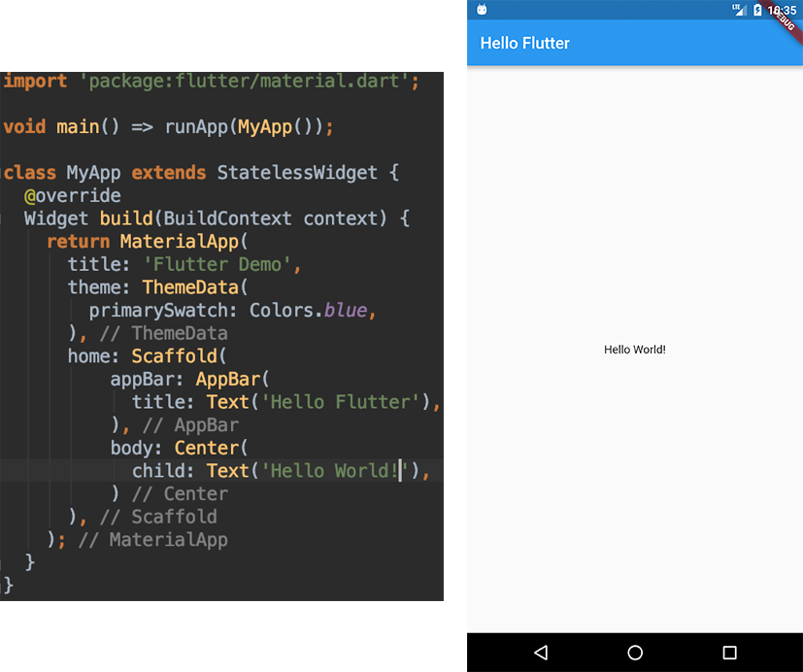
Task: Click the battery charging icon
Action: point(757,10)
